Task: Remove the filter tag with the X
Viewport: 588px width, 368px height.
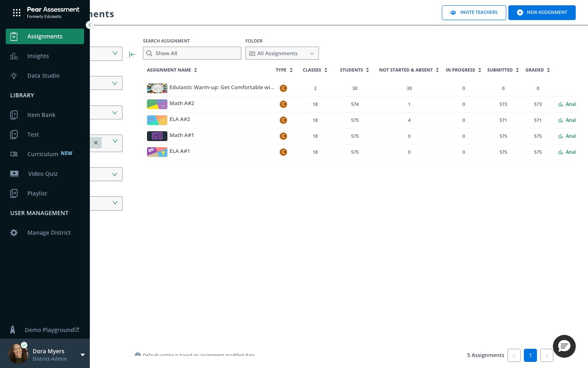Action: pyautogui.click(x=96, y=143)
